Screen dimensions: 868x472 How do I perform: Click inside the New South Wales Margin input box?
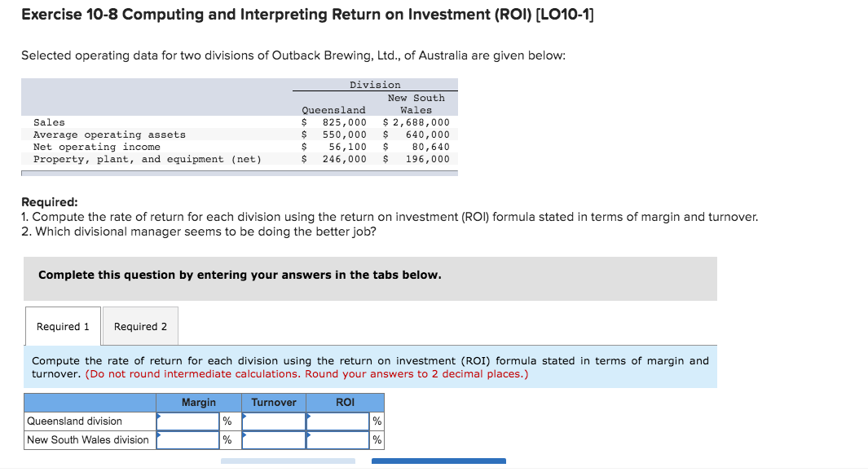pyautogui.click(x=187, y=439)
